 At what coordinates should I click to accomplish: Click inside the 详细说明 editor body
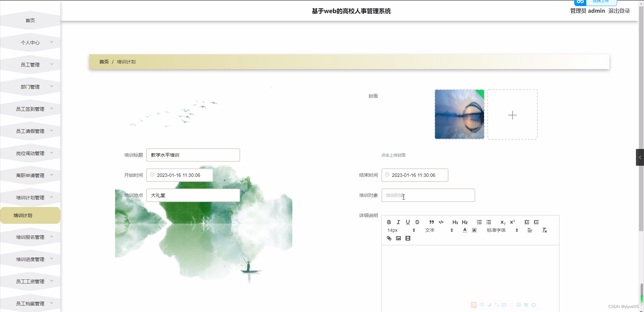click(470, 278)
